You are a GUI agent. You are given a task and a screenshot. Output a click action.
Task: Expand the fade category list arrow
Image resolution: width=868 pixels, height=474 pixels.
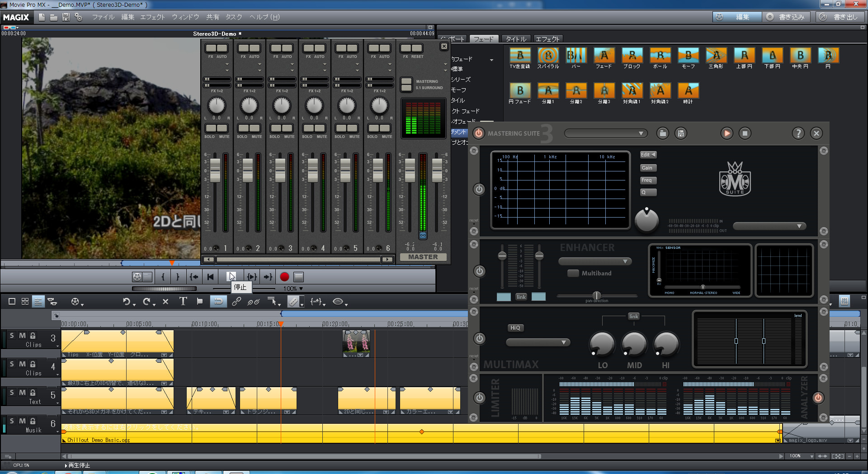[x=491, y=60]
